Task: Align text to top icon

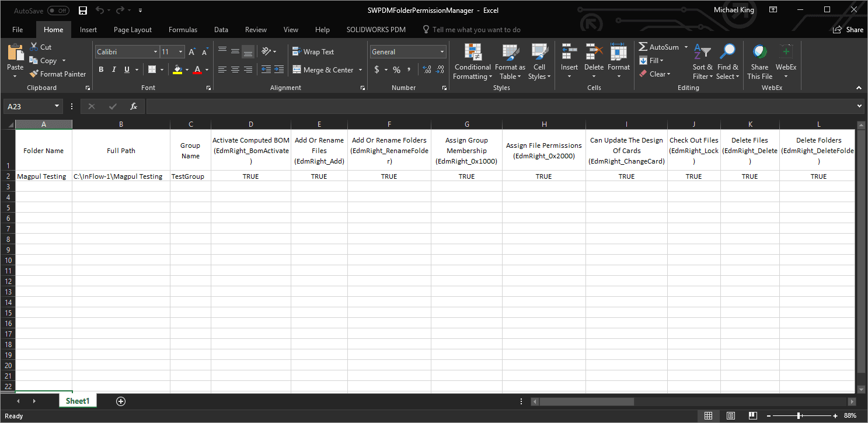Action: pyautogui.click(x=222, y=52)
